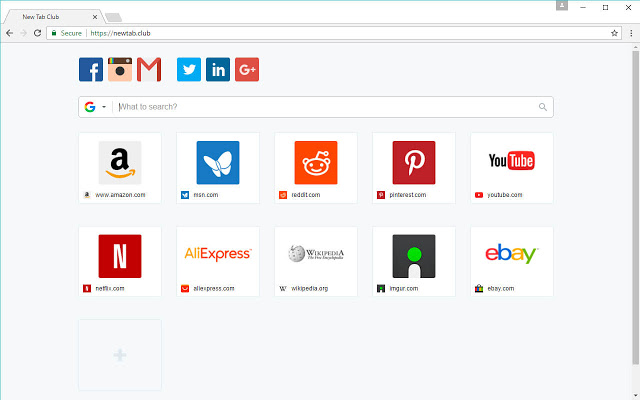The image size is (640, 400).
Task: Open the Gmail shortcut icon
Action: 149,69
